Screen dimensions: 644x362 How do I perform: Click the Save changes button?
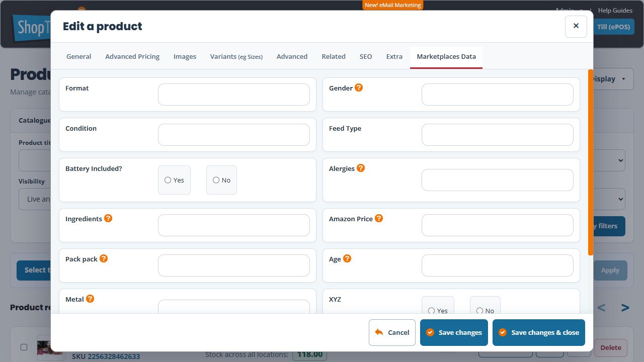454,333
